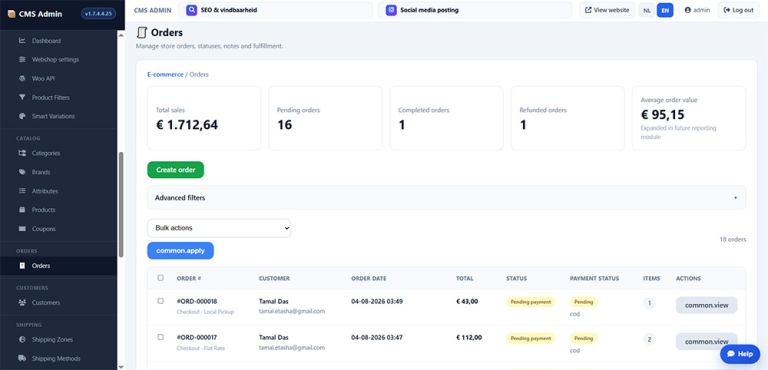Click the admin user avatar icon

[x=688, y=10]
